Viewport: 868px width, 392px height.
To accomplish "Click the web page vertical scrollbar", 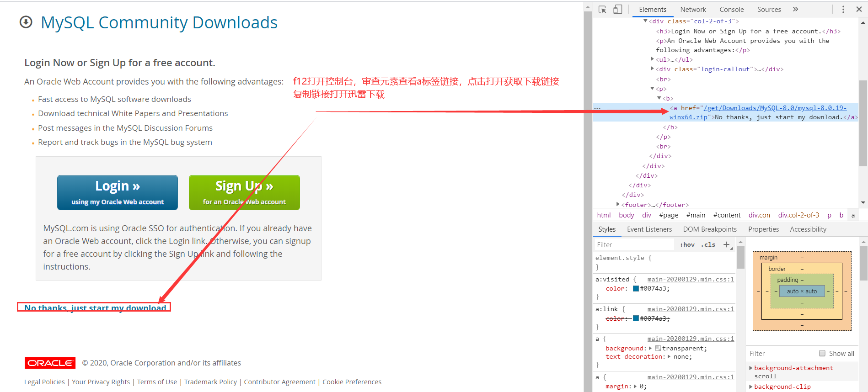I will (588, 196).
